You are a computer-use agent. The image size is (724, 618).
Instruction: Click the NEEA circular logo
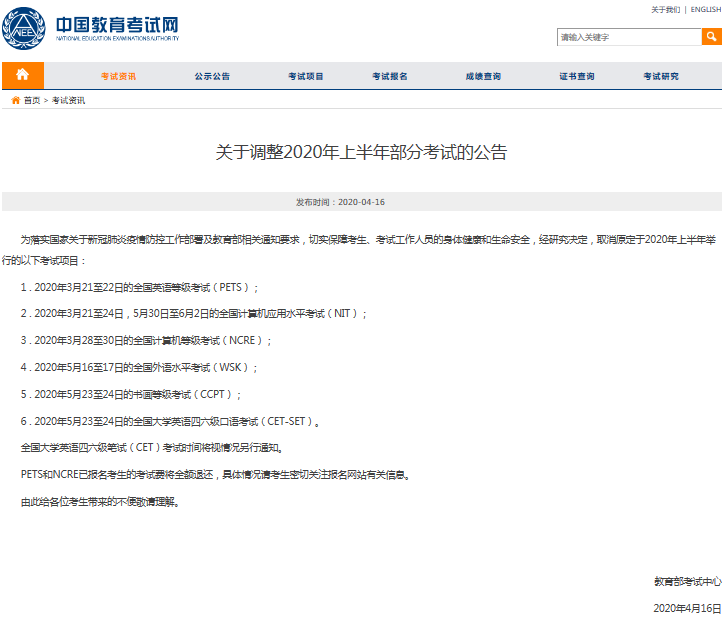pos(23,29)
